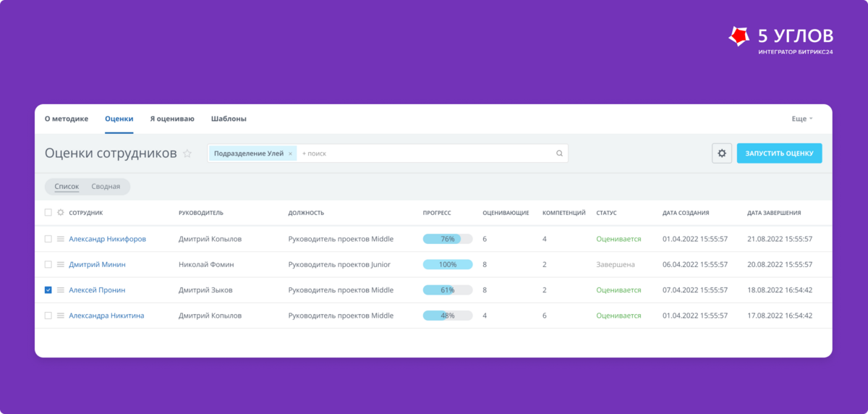Uncheck the Алексей Пронин row checkbox
This screenshot has height=414, width=868.
point(48,290)
